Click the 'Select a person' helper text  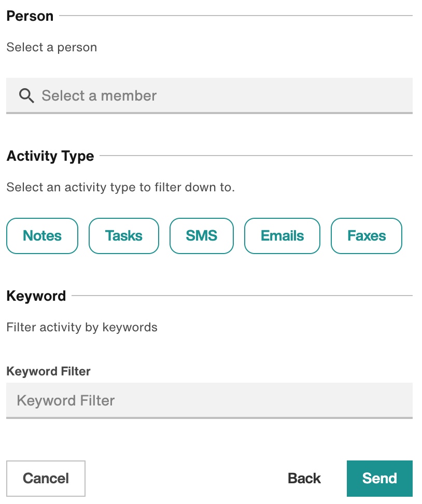pos(52,47)
